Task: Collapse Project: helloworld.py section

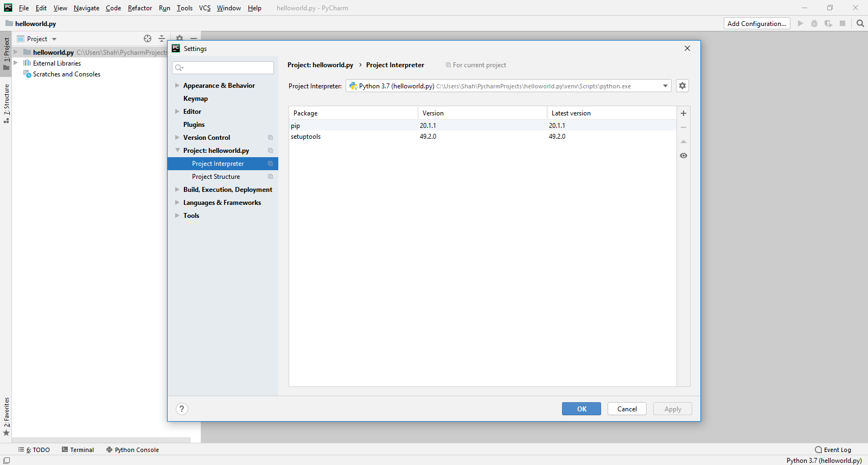Action: coord(177,151)
